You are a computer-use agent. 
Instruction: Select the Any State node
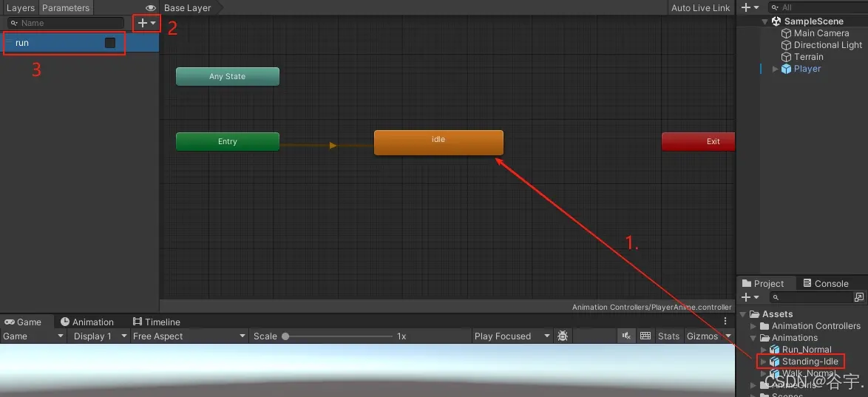(x=228, y=76)
